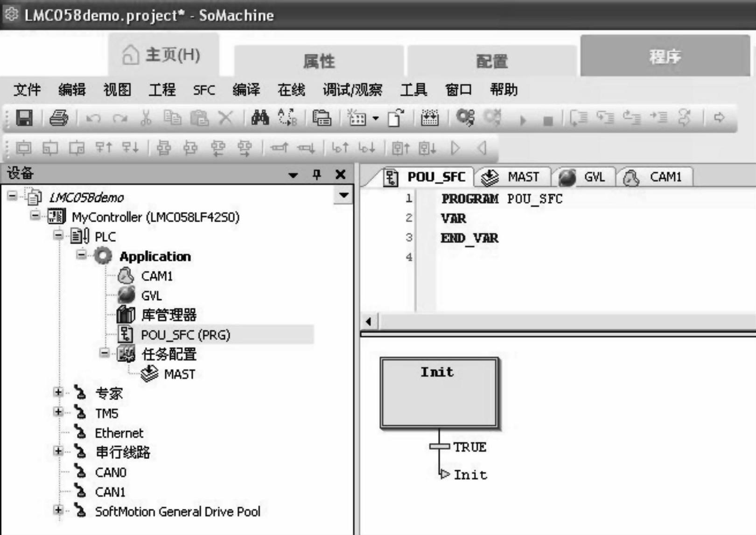Select MAST task in the tree
Screen dimensions: 756x535
(179, 374)
